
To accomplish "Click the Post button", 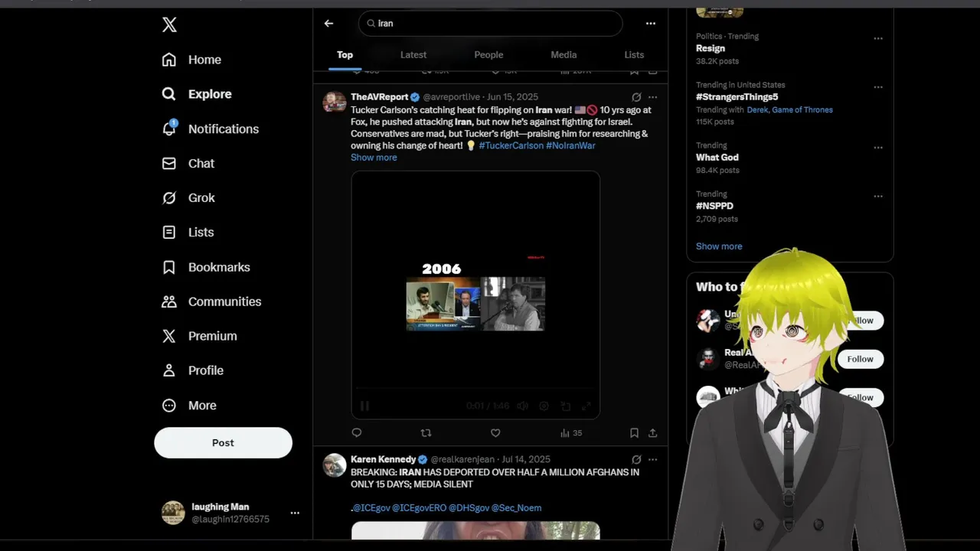I will [x=223, y=442].
